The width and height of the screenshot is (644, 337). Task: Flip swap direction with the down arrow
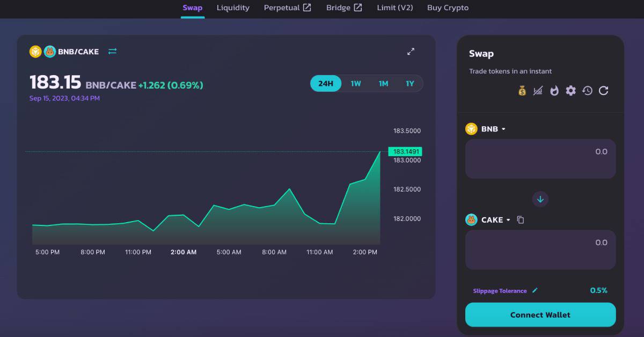click(x=540, y=199)
